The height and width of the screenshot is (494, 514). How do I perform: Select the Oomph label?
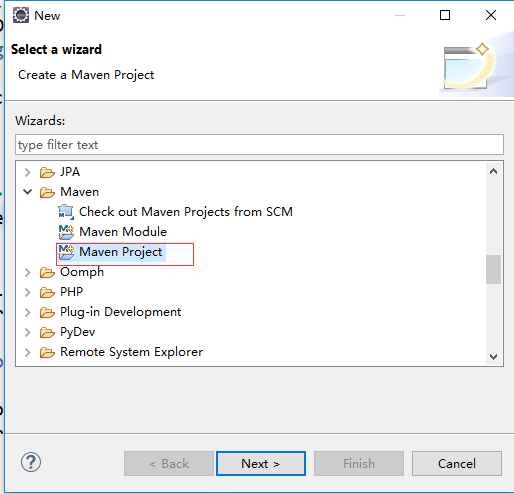tap(82, 272)
